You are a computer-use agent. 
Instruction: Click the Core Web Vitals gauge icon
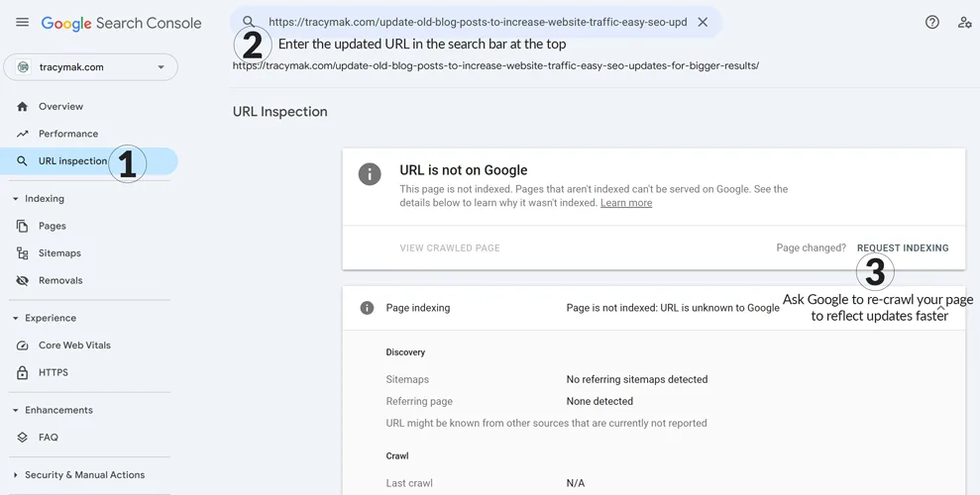(23, 346)
